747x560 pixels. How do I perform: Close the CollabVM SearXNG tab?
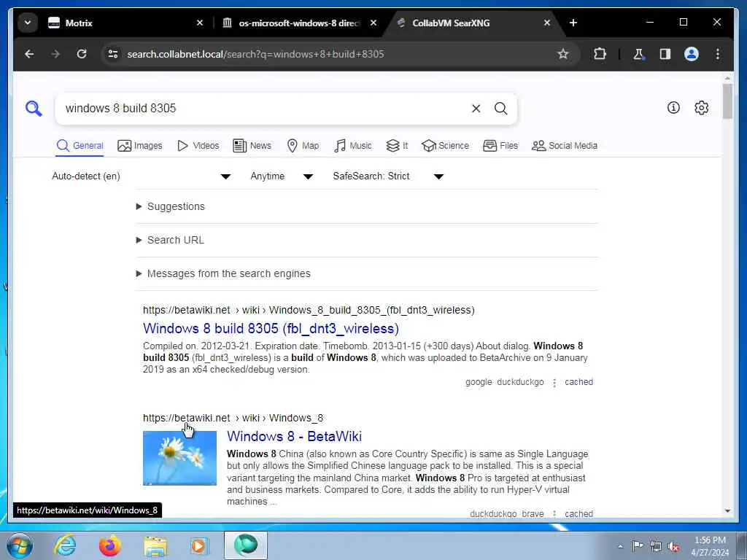[x=547, y=23]
